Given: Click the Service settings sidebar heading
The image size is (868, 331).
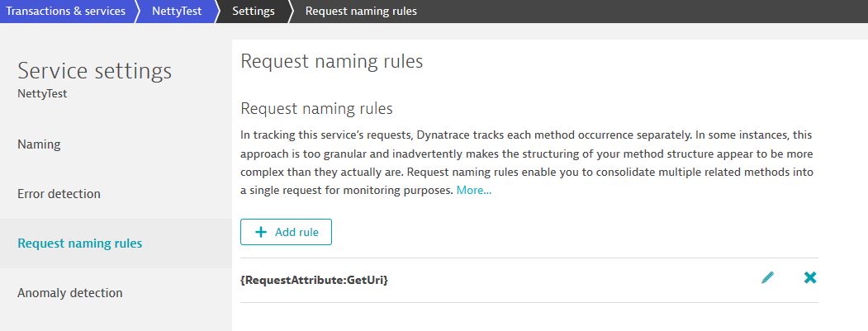Looking at the screenshot, I should tap(94, 71).
